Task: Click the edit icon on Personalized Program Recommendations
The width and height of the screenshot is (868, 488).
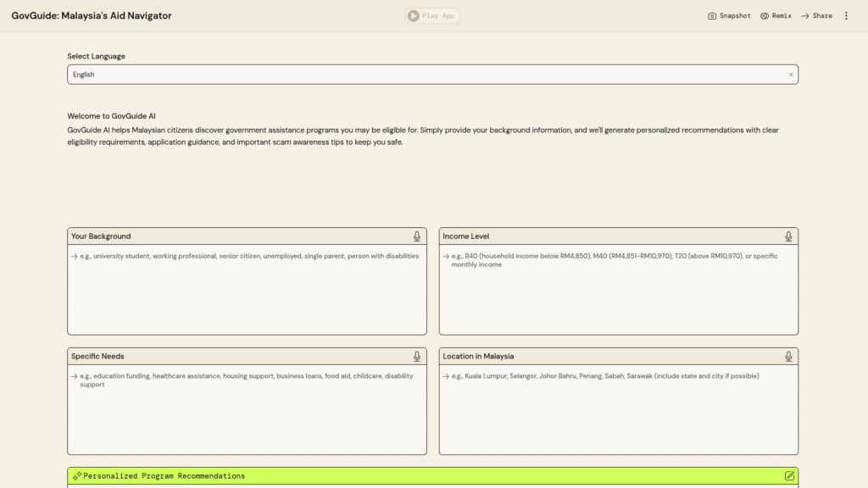Action: (x=789, y=476)
